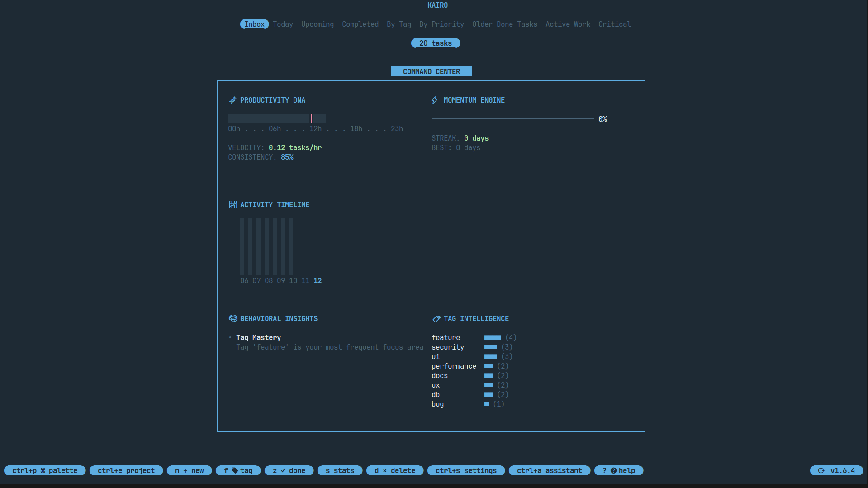Open the ctrl+a assistant
Screen dimensions: 868x488
coord(550,471)
